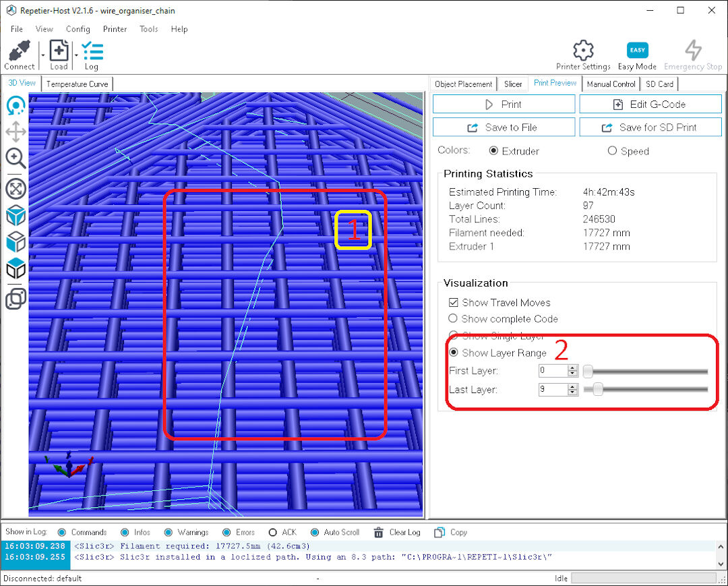The image size is (728, 586).
Task: Click the Edit G-Code button
Action: tap(650, 105)
